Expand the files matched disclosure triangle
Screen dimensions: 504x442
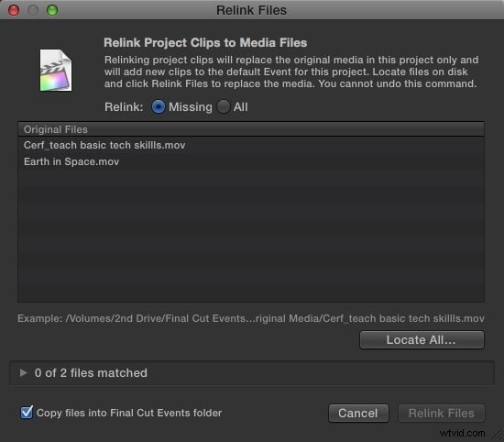(23, 372)
